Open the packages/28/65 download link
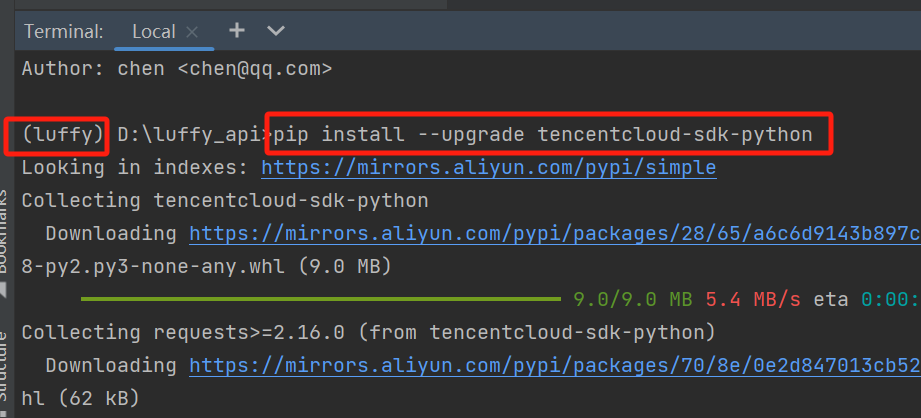Image resolution: width=921 pixels, height=418 pixels. coord(555,234)
